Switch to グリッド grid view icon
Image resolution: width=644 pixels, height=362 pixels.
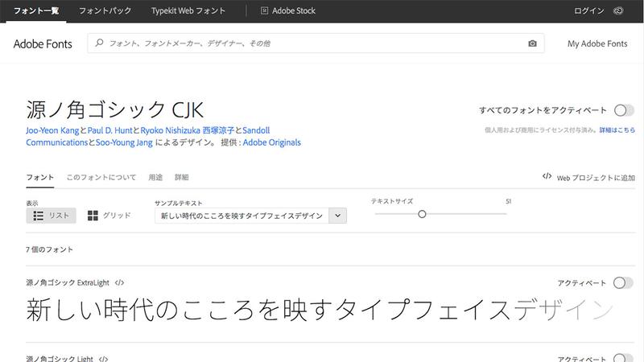point(93,216)
